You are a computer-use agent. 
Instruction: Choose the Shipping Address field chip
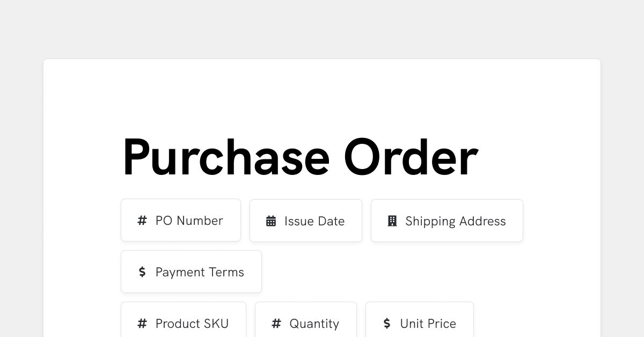pyautogui.click(x=447, y=221)
